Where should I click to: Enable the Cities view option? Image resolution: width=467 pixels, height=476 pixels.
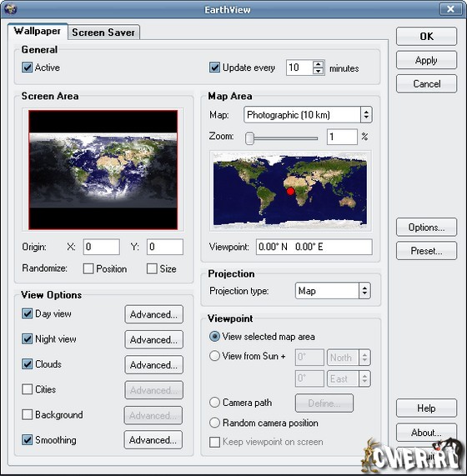click(27, 388)
